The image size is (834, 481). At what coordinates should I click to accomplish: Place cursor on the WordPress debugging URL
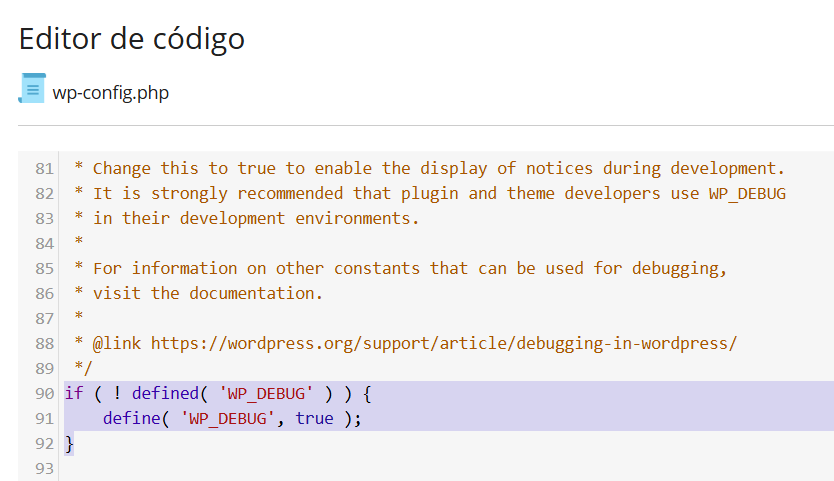tap(443, 343)
